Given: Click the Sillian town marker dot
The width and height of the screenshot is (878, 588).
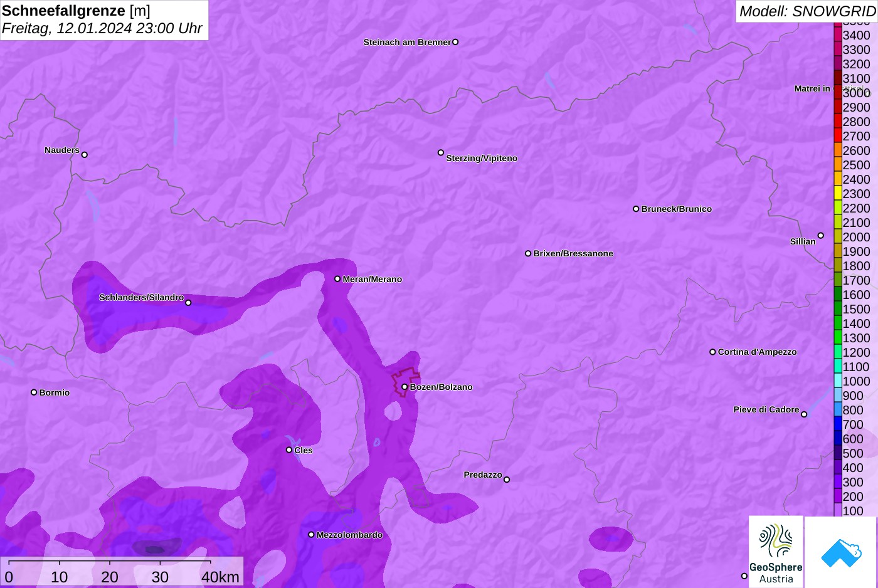Looking at the screenshot, I should [x=821, y=236].
